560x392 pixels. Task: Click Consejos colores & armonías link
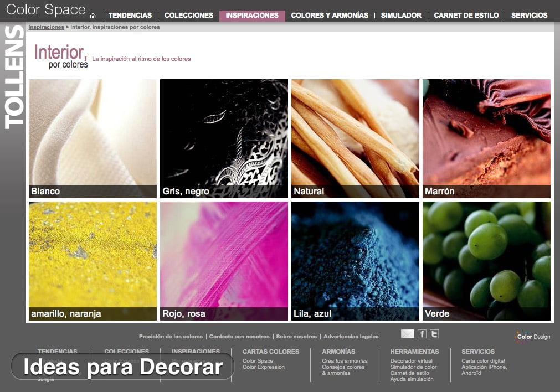[x=343, y=370]
